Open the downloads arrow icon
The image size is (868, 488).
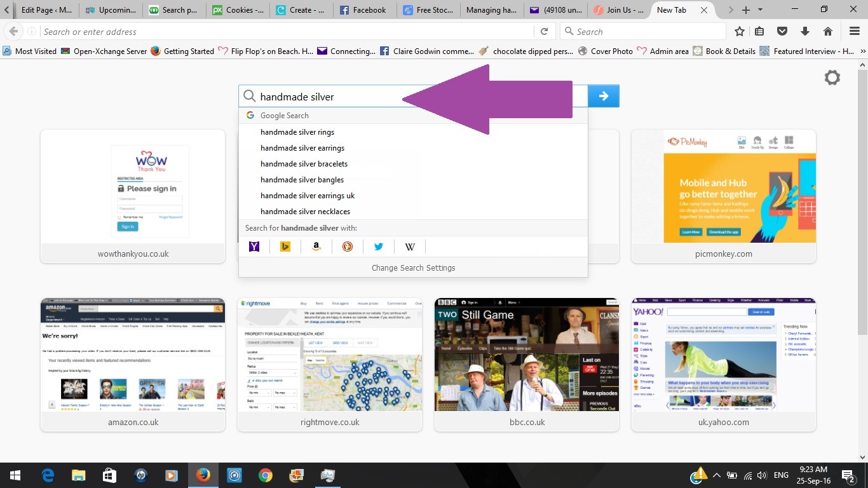(805, 31)
